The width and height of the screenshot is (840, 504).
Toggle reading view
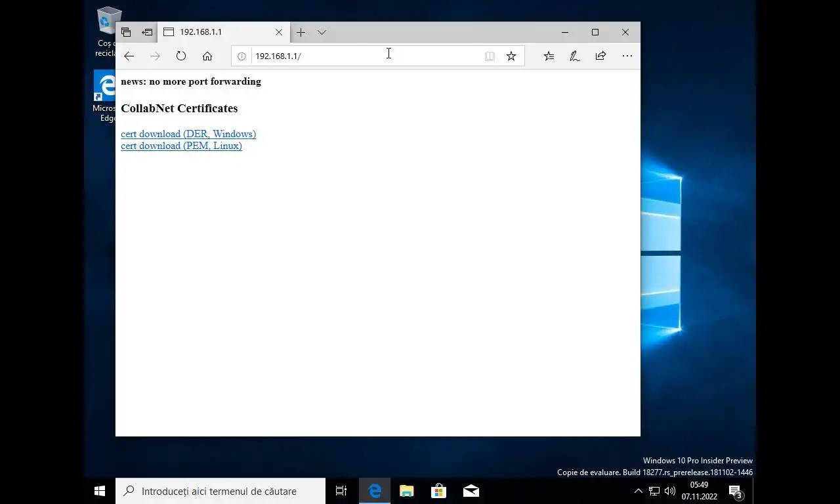click(x=490, y=56)
